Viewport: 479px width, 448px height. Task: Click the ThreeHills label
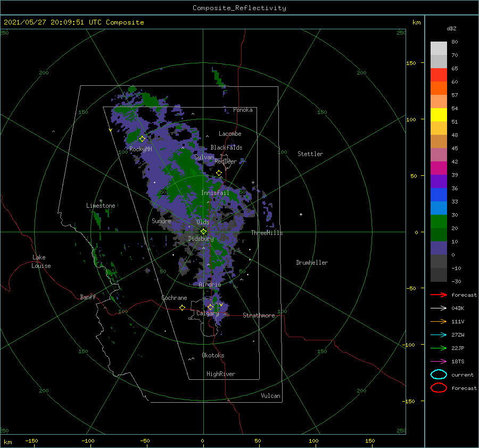pos(267,233)
